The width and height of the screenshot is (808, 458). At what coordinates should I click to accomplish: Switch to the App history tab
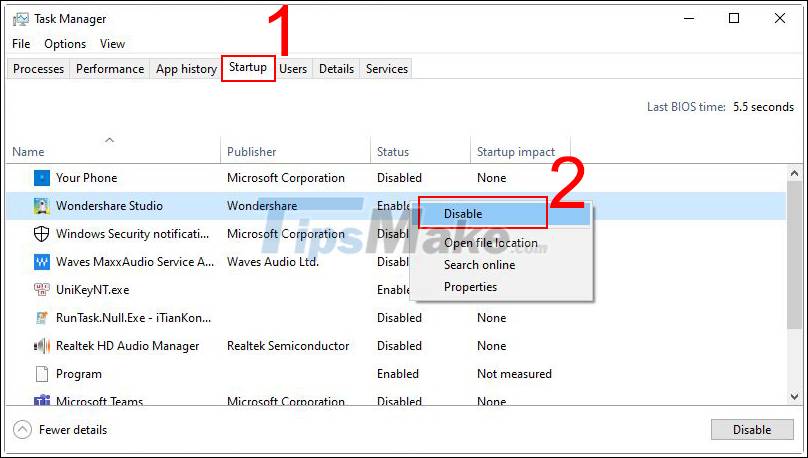(x=186, y=69)
